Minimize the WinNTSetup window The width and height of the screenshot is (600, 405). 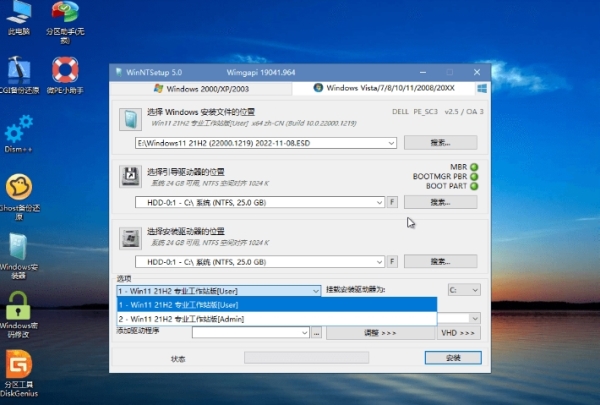coord(423,72)
